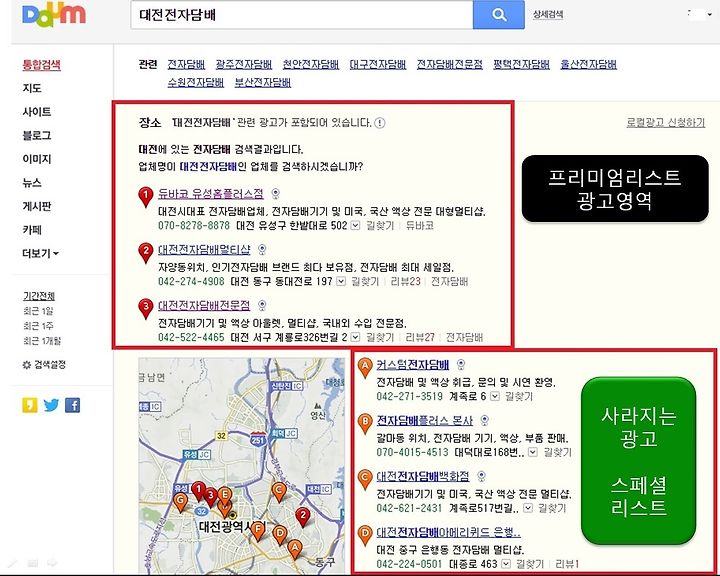This screenshot has height=576, width=720.
Task: Click orange pin A on the map
Action: click(x=295, y=549)
